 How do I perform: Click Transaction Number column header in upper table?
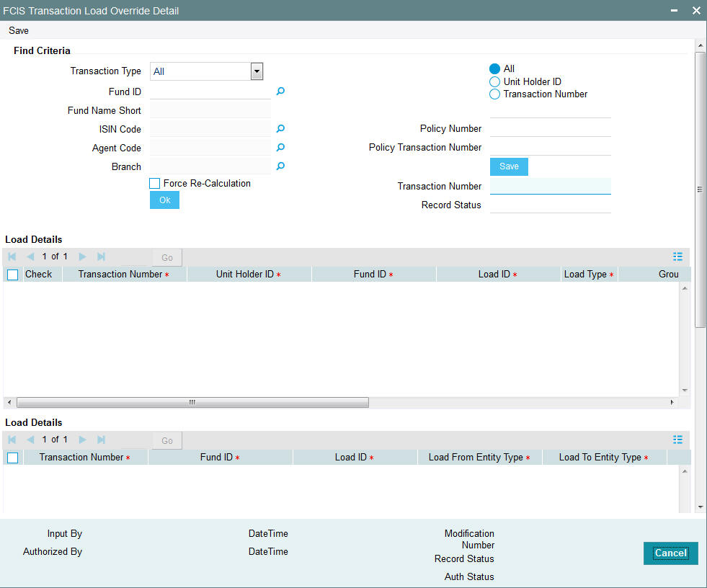[123, 274]
